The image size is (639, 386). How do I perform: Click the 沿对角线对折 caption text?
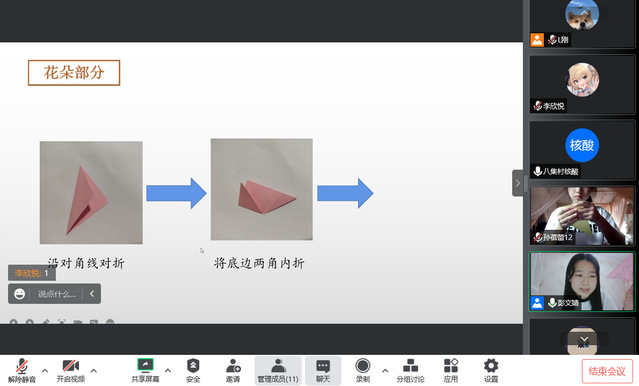coord(86,263)
